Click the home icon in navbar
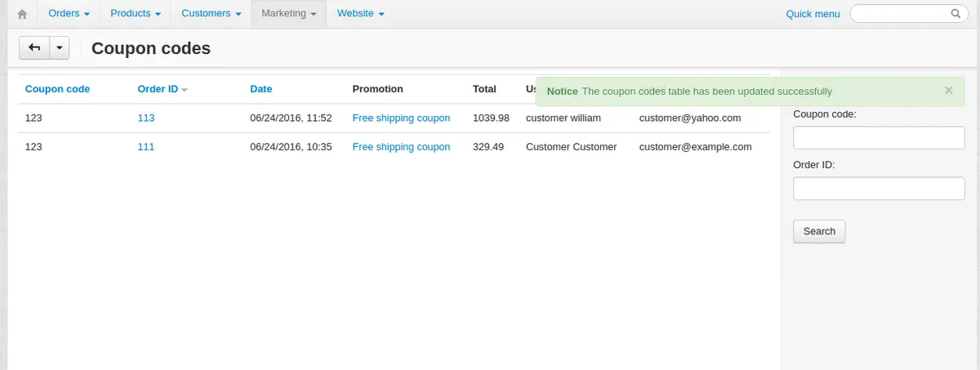Image resolution: width=980 pixels, height=370 pixels. (22, 14)
